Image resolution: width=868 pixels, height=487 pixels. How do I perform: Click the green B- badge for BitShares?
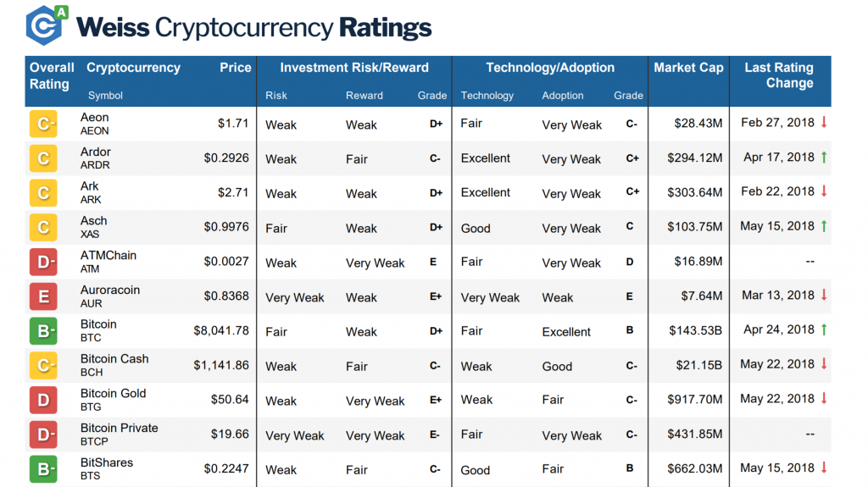tap(43, 468)
